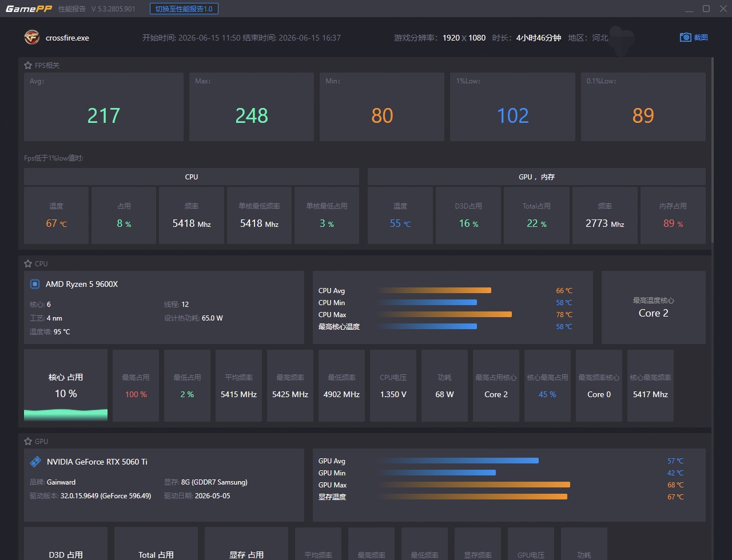Click the NVIDIA GPU card icon
Image resolution: width=732 pixels, height=560 pixels.
click(35, 461)
